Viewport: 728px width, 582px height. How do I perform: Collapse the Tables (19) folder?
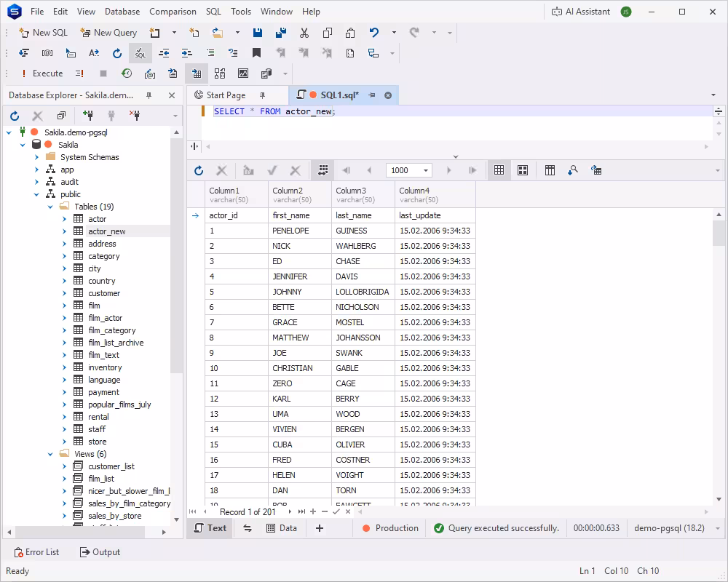50,207
